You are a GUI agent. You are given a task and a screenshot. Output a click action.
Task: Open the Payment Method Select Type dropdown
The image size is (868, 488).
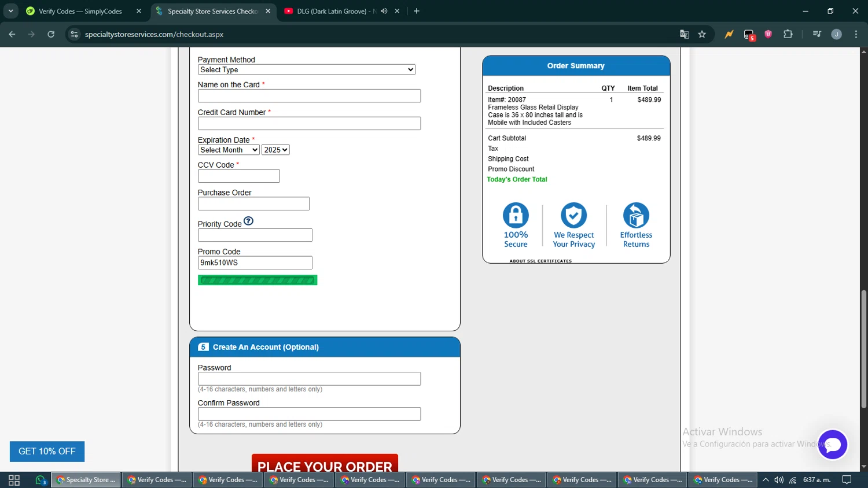[307, 69]
